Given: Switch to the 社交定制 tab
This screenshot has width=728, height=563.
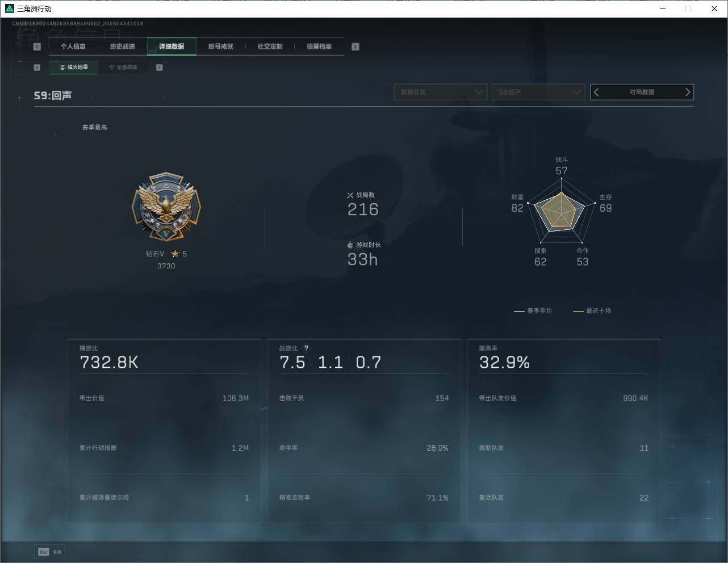Looking at the screenshot, I should pyautogui.click(x=270, y=47).
